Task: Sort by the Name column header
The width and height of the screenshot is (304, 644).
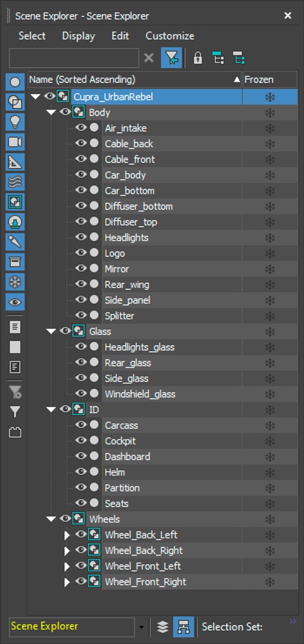Action: [134, 79]
